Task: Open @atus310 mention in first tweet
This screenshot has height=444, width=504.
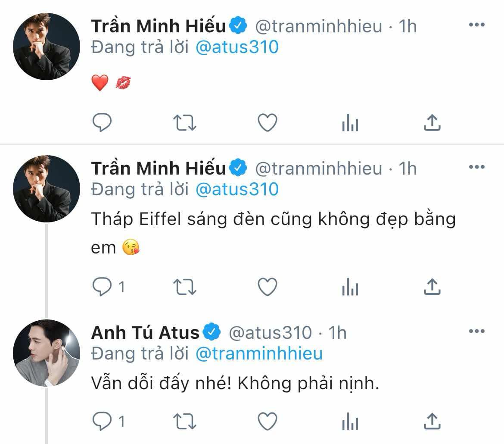Action: pyautogui.click(x=237, y=47)
